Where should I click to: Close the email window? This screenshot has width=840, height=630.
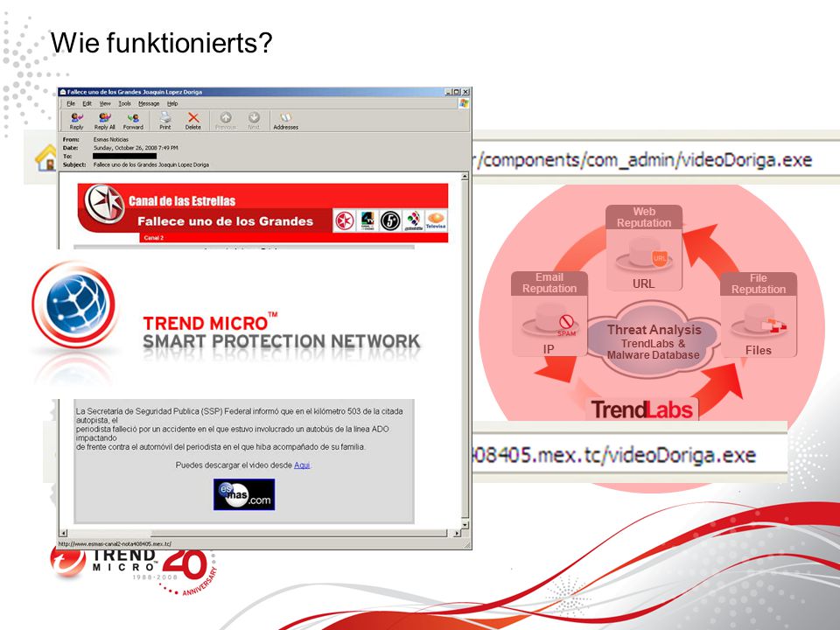point(465,92)
